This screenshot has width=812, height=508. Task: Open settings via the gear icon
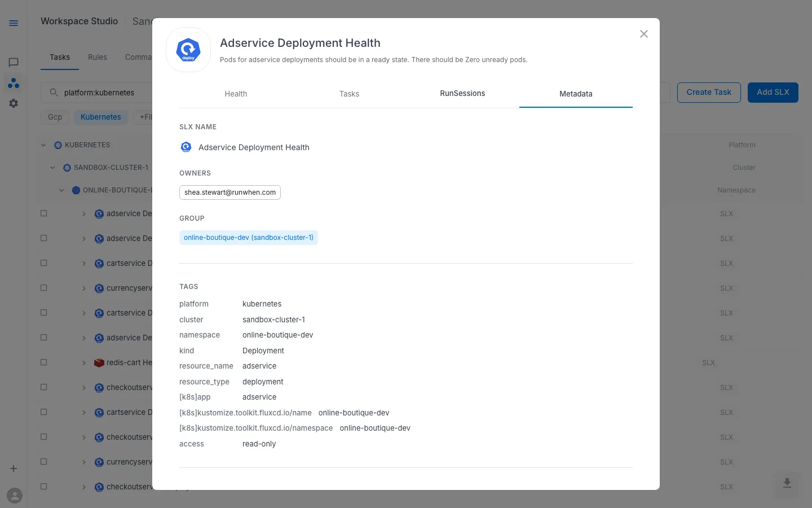14,103
